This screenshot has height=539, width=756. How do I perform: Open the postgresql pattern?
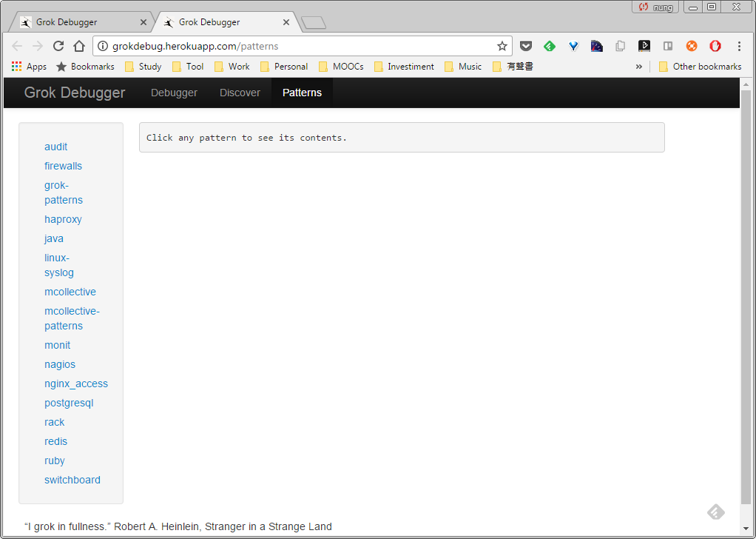coord(69,403)
